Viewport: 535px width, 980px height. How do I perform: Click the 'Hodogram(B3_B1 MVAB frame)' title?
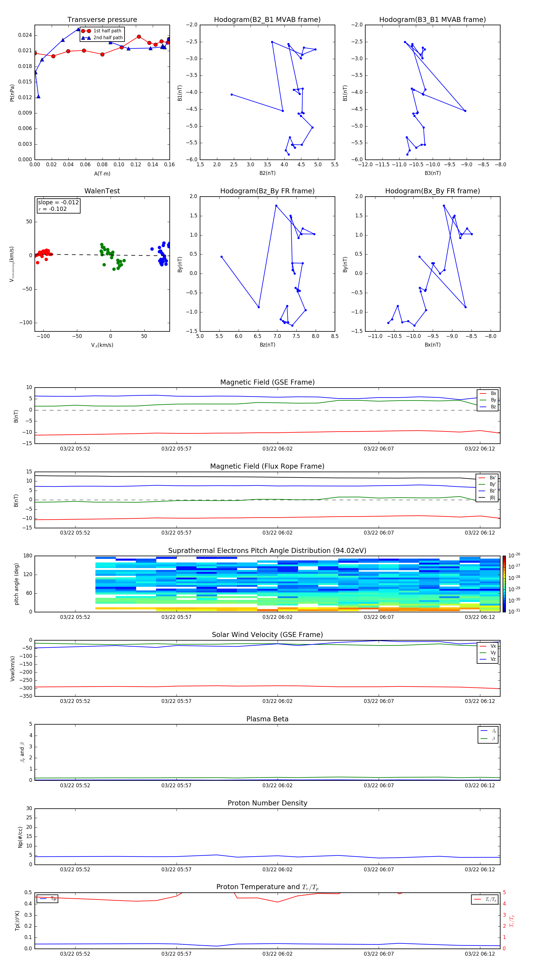432,20
